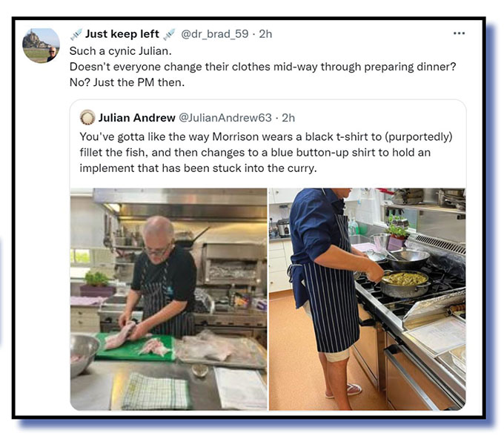Image resolution: width=504 pixels, height=436 pixels.
Task: Click the 'No? Just the PM then.' line
Action: point(127,82)
